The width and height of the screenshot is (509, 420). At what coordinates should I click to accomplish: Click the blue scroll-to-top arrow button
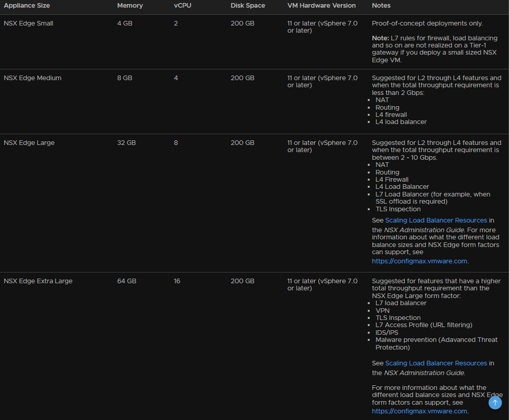495,403
